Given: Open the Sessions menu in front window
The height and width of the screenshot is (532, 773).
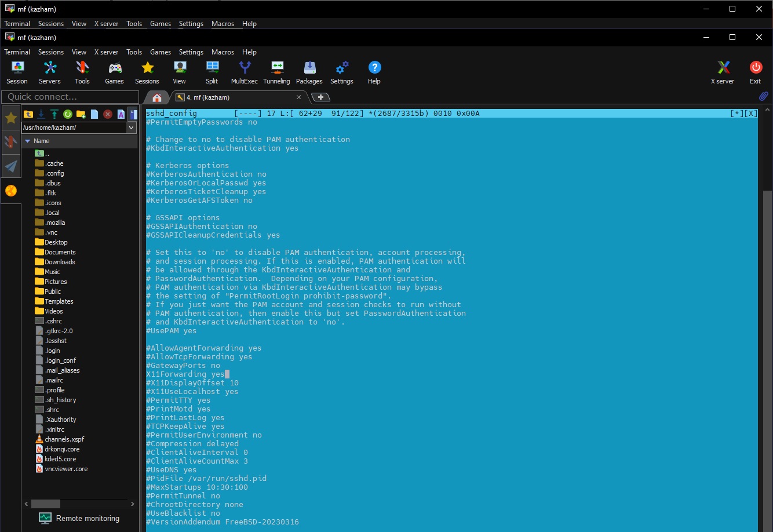Looking at the screenshot, I should coord(51,52).
